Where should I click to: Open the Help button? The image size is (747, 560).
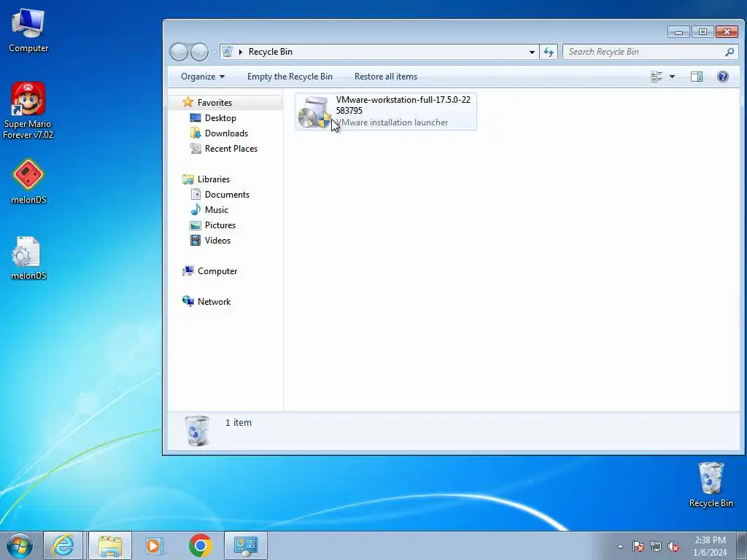point(723,77)
